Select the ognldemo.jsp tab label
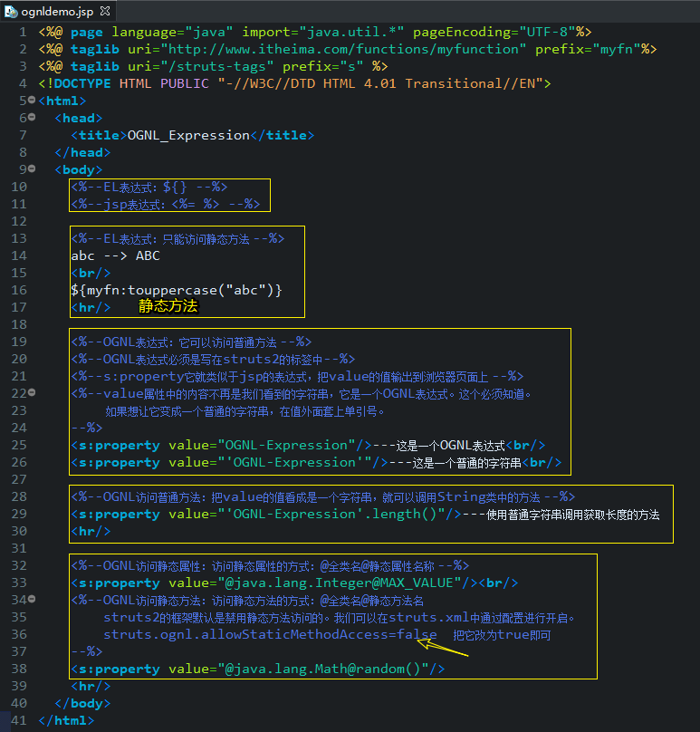 (57, 12)
